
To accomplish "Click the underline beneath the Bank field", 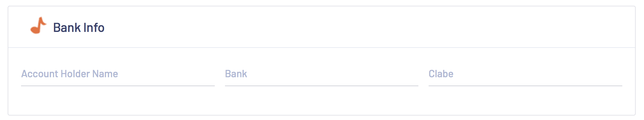I will pos(321,86).
